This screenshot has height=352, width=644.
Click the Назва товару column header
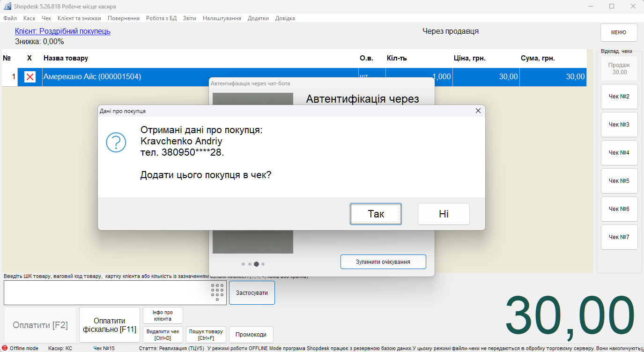66,58
